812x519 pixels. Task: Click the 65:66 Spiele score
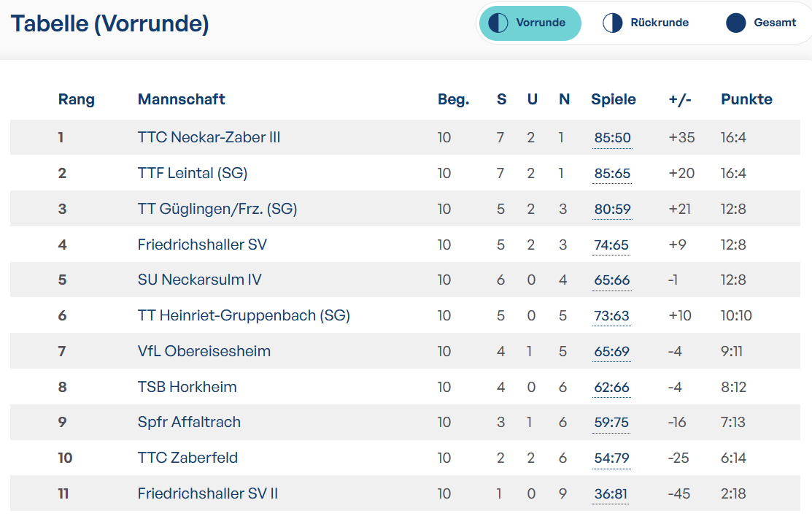click(611, 280)
